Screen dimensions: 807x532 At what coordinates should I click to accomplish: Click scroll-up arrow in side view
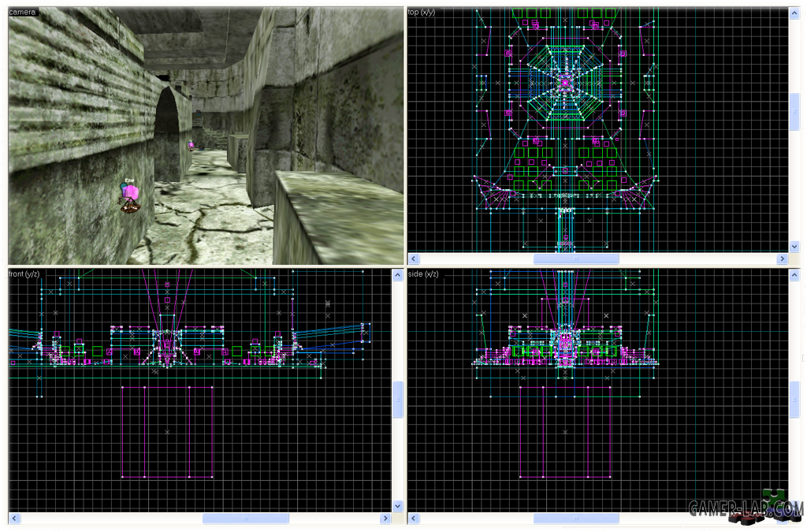pyautogui.click(x=794, y=275)
